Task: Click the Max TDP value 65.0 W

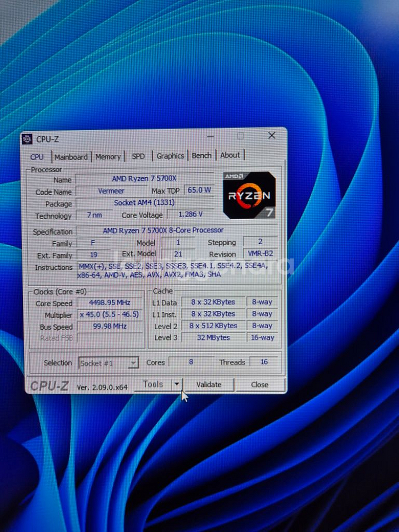Action: (x=199, y=190)
